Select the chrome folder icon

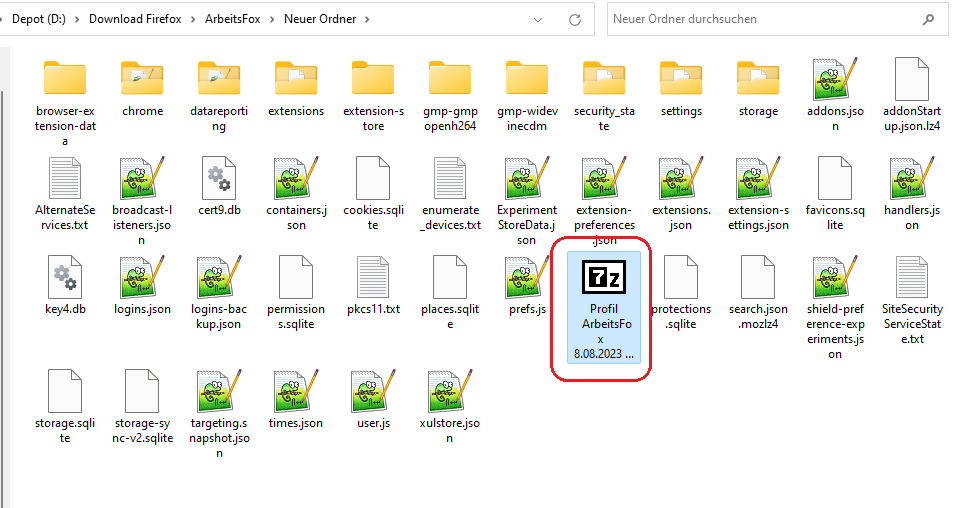(142, 78)
